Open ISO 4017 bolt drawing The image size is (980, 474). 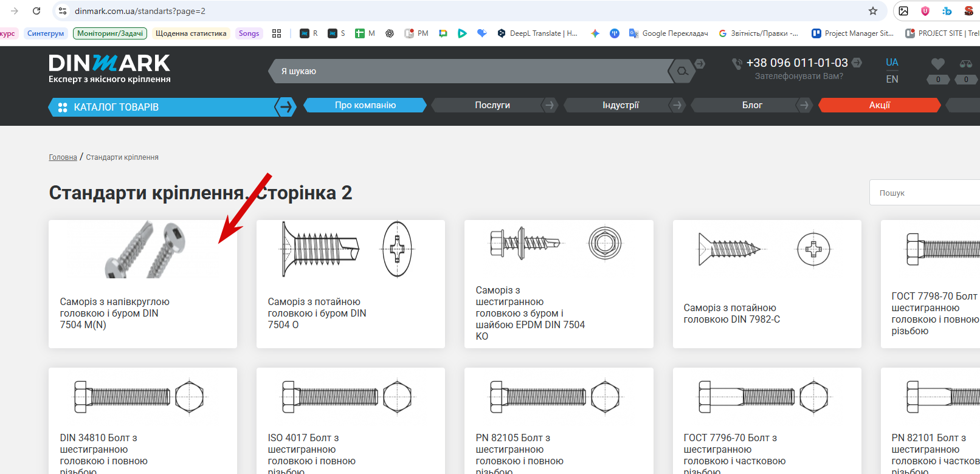coord(347,397)
